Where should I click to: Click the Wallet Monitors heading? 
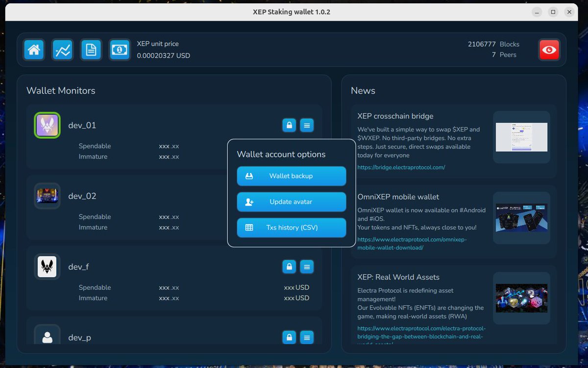61,91
